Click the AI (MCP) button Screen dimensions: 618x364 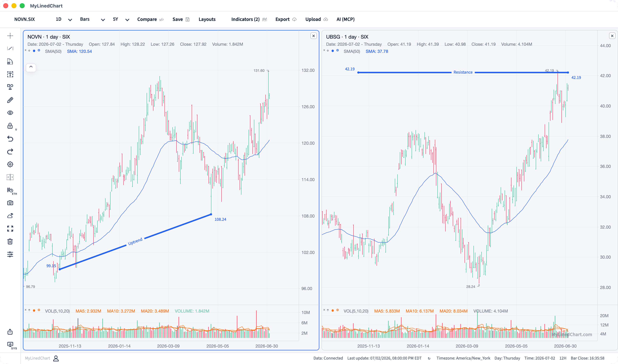pyautogui.click(x=345, y=19)
